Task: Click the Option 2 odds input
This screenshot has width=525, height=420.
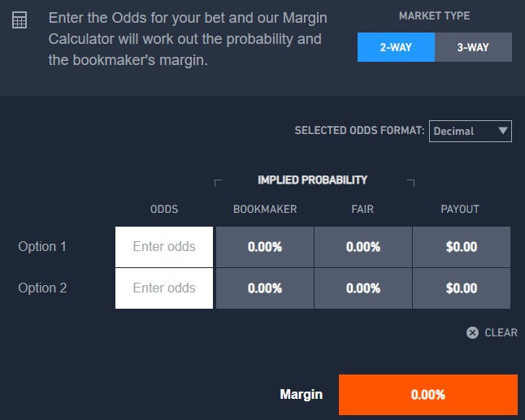Action: (164, 288)
